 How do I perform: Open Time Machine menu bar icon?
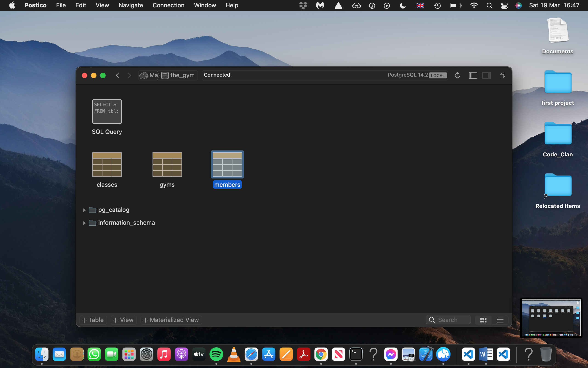point(437,5)
